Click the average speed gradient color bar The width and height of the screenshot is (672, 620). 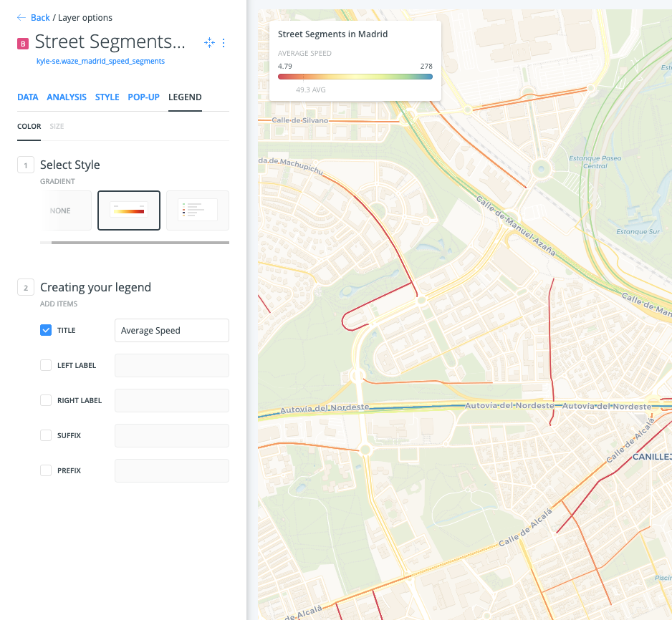click(355, 76)
